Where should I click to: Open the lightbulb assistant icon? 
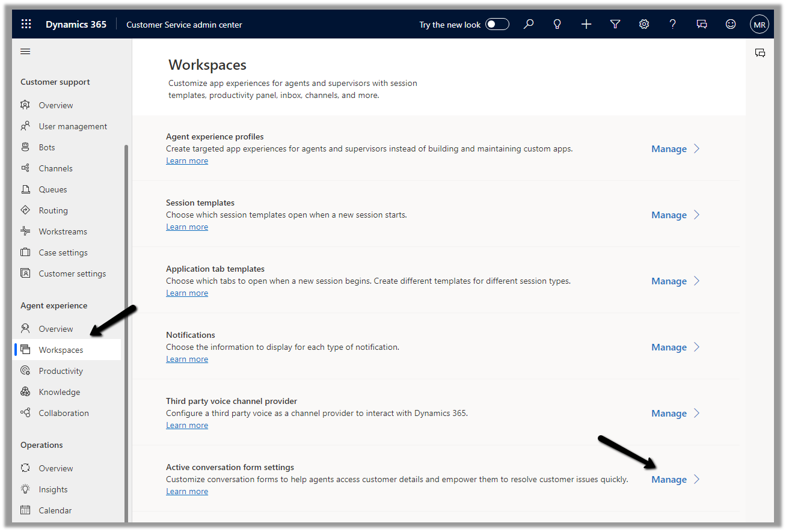click(x=557, y=24)
